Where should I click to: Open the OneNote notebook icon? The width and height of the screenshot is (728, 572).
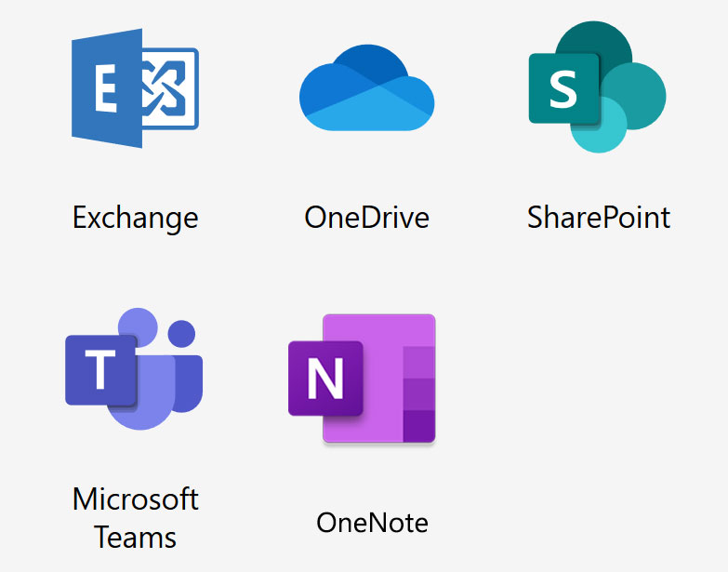pyautogui.click(x=363, y=379)
